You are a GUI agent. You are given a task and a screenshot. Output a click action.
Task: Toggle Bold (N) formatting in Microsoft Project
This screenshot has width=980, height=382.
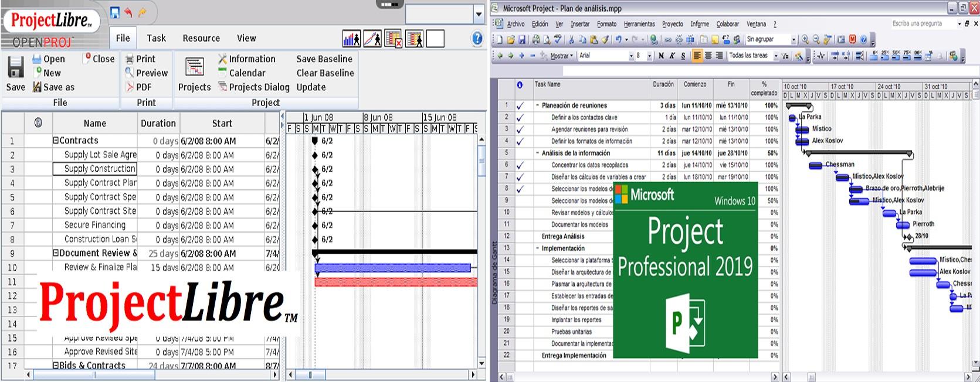[x=661, y=56]
